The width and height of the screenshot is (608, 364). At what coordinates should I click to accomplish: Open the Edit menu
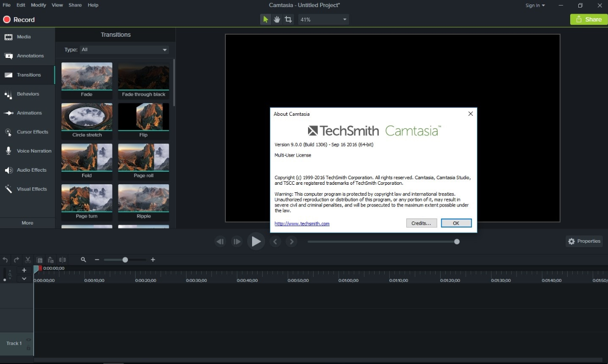point(21,5)
